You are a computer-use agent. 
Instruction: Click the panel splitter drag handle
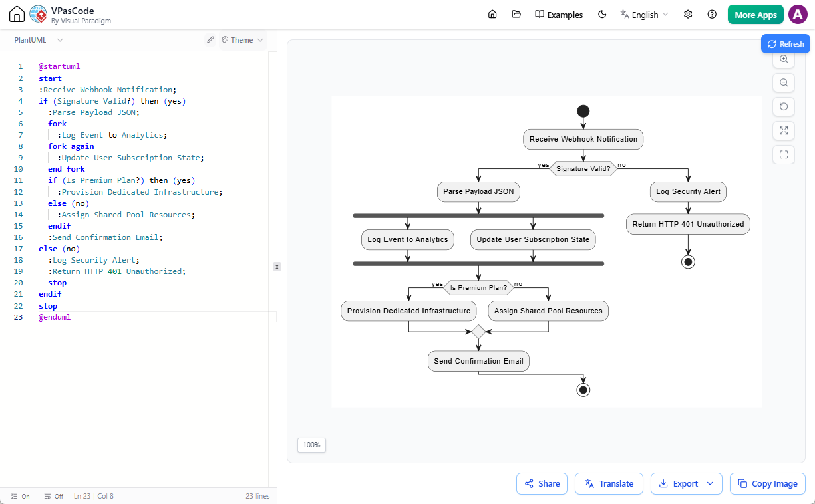[277, 266]
